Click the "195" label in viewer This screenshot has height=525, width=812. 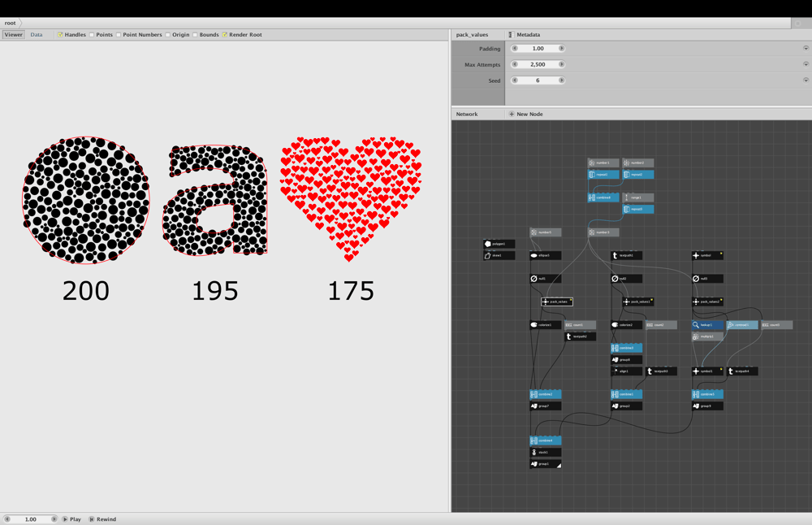215,291
